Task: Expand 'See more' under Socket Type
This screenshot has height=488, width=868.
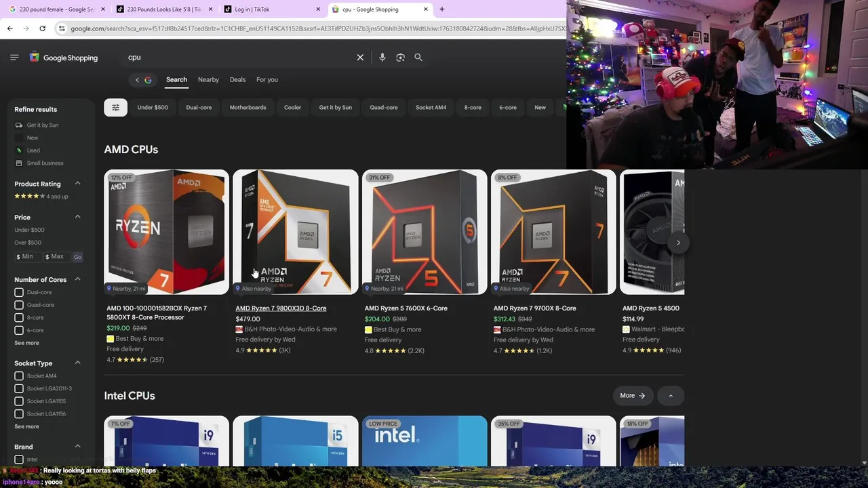Action: pos(26,427)
